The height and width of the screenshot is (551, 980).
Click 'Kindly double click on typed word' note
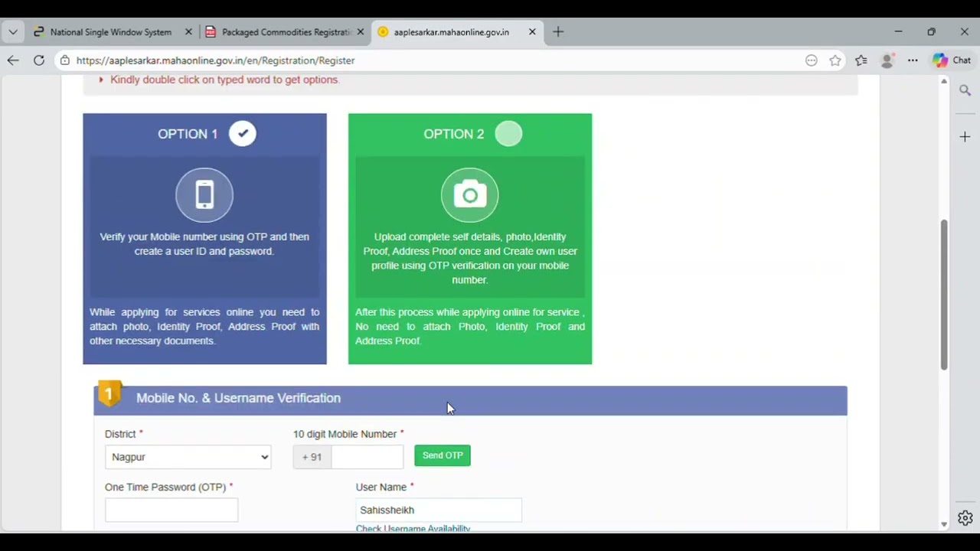[x=224, y=80]
